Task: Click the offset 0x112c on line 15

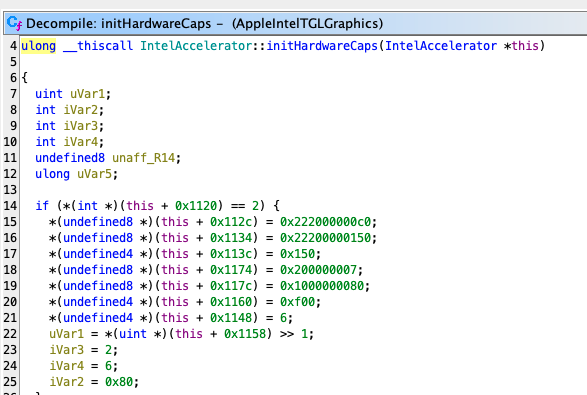Action: [231, 222]
